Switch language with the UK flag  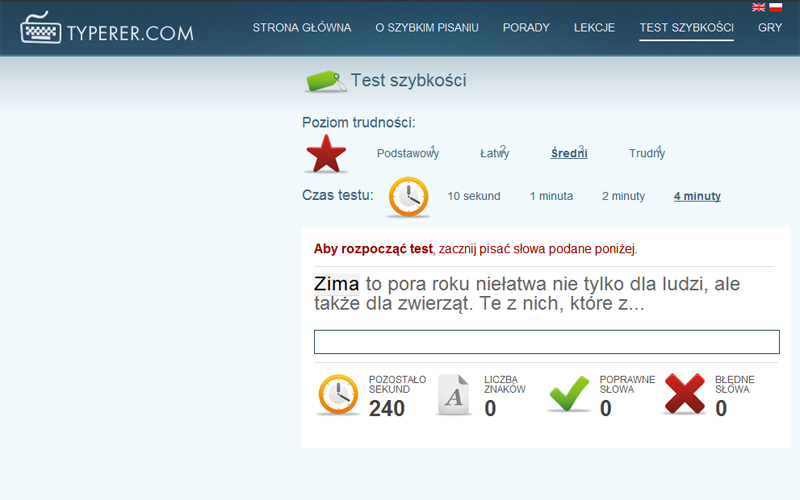click(758, 7)
